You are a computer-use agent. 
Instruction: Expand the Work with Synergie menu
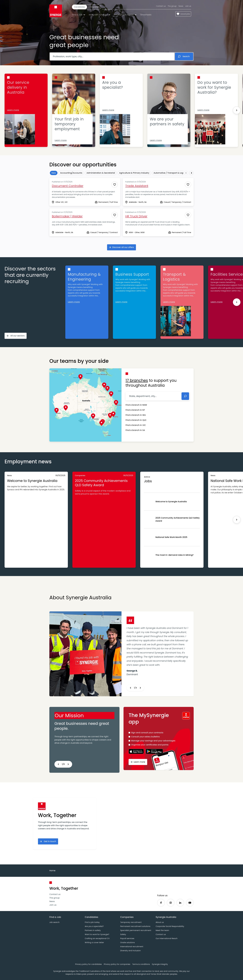pyautogui.click(x=99, y=15)
